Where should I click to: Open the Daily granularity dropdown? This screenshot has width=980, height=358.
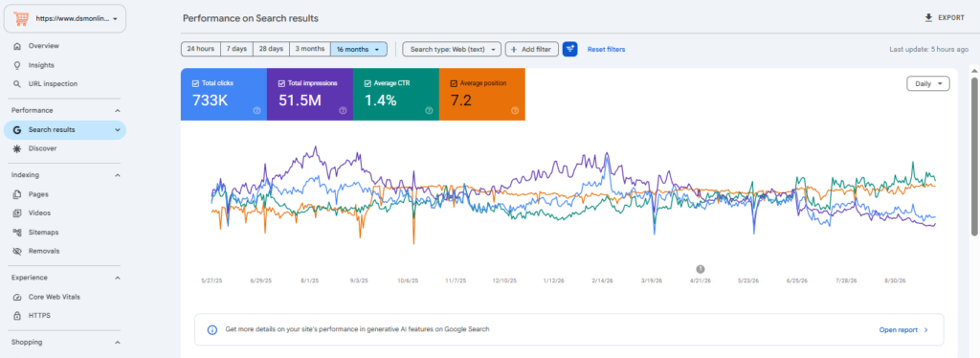point(928,83)
